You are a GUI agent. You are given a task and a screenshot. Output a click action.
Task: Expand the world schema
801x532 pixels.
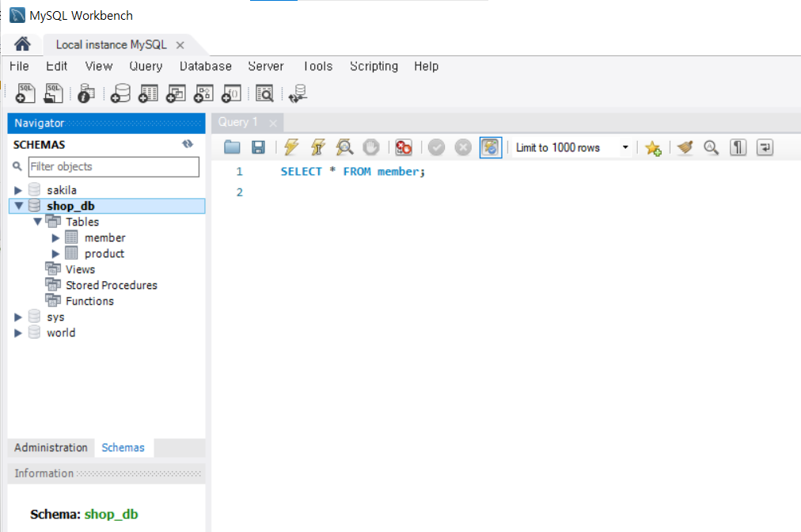18,332
